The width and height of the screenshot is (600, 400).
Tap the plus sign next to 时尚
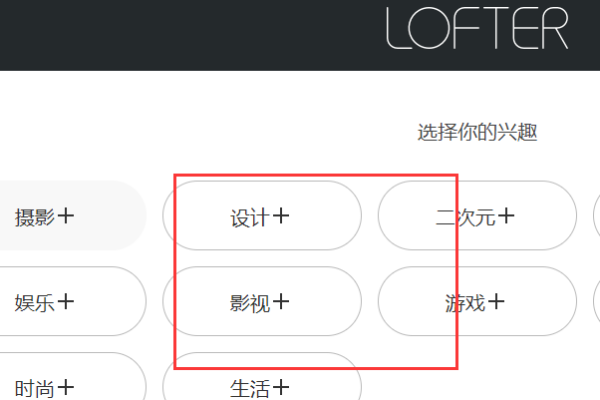[x=66, y=387]
